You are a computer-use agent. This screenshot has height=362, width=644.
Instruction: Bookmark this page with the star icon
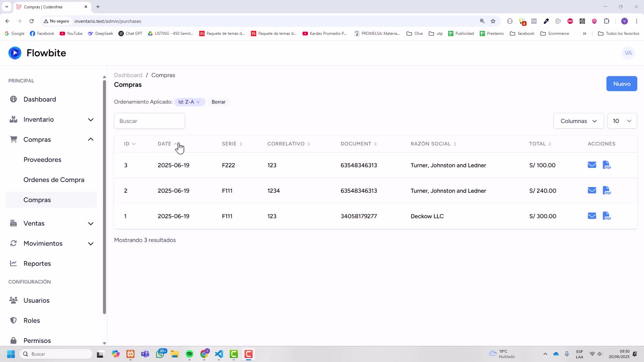coord(493,21)
